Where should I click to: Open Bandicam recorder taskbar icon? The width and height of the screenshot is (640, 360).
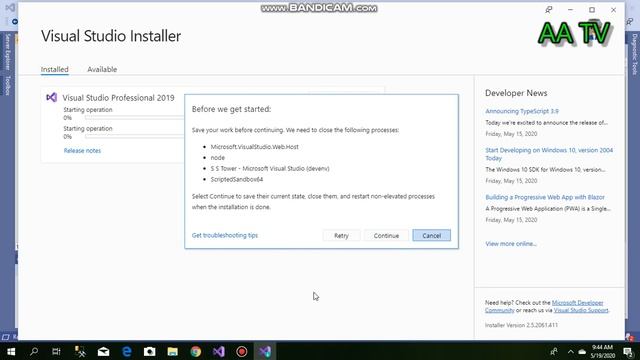242,351
